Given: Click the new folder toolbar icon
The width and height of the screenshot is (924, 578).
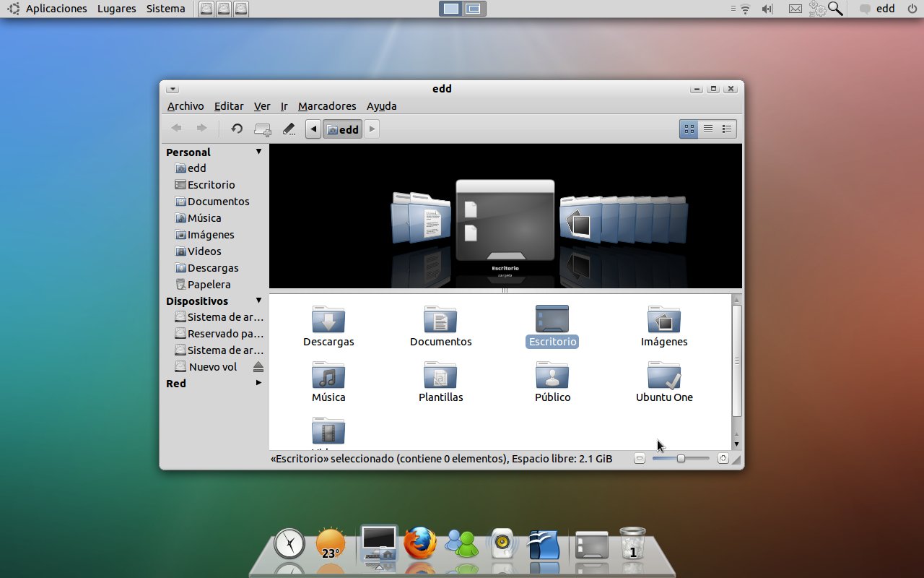Looking at the screenshot, I should [x=263, y=129].
